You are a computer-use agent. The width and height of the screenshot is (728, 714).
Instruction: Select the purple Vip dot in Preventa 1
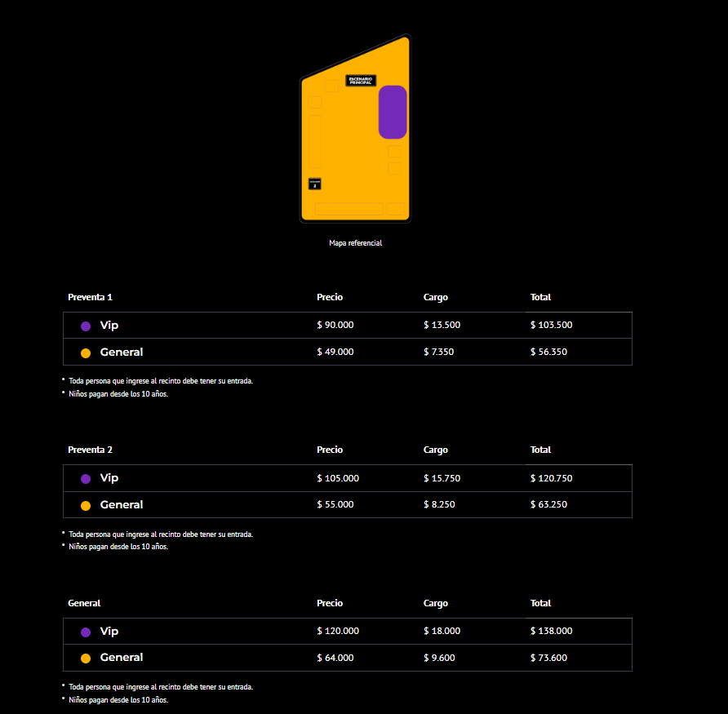click(85, 325)
